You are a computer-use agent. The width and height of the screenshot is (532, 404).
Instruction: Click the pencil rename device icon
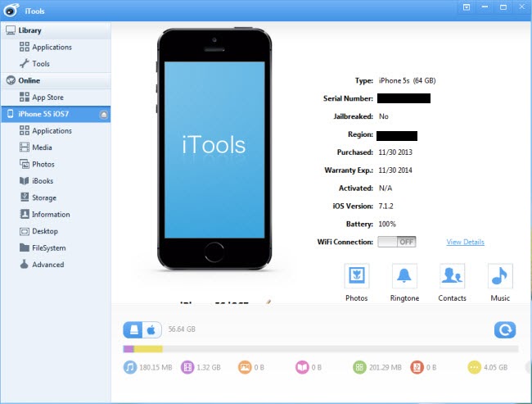268,302
